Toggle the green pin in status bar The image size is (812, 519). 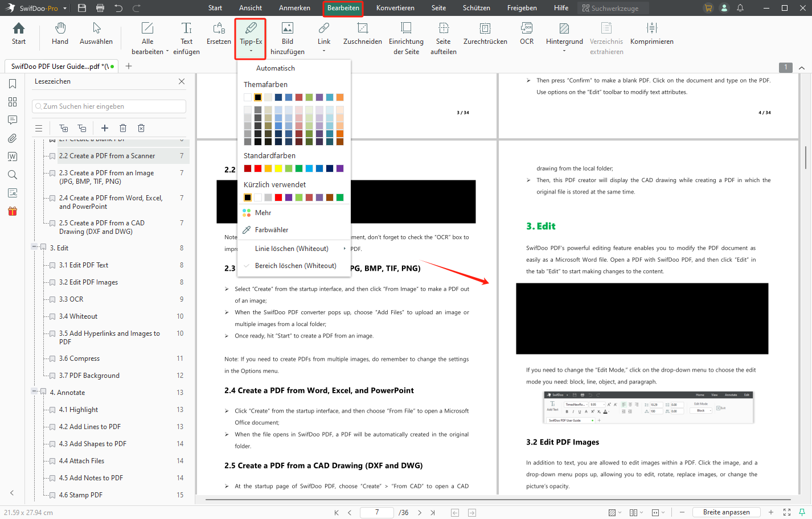[802, 512]
